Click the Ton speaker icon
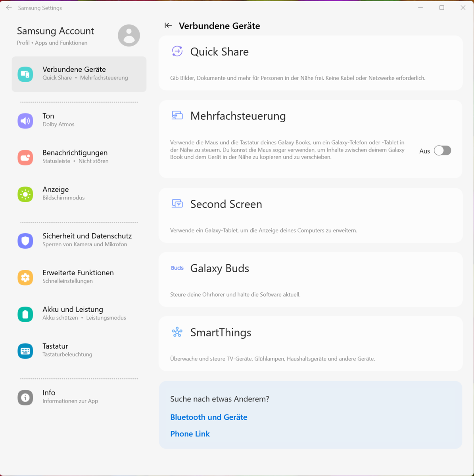The height and width of the screenshot is (476, 474). click(25, 121)
